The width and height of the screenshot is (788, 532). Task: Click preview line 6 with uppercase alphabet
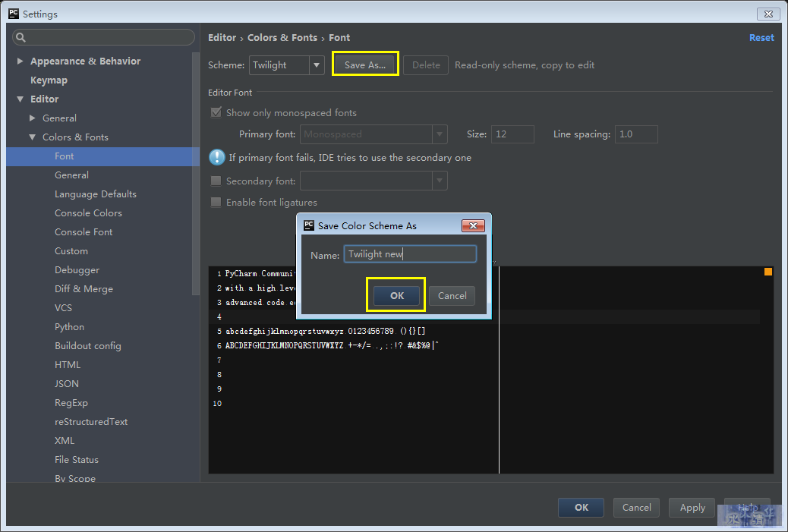[x=332, y=345]
